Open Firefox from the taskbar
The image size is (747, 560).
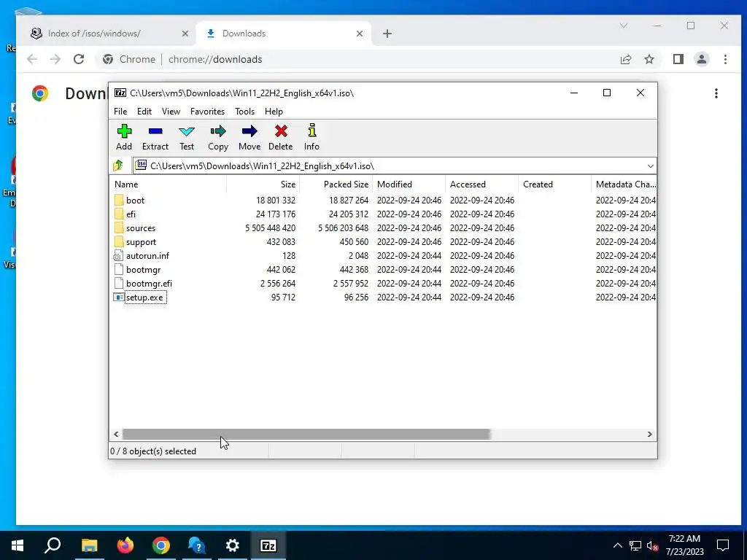[x=125, y=545]
